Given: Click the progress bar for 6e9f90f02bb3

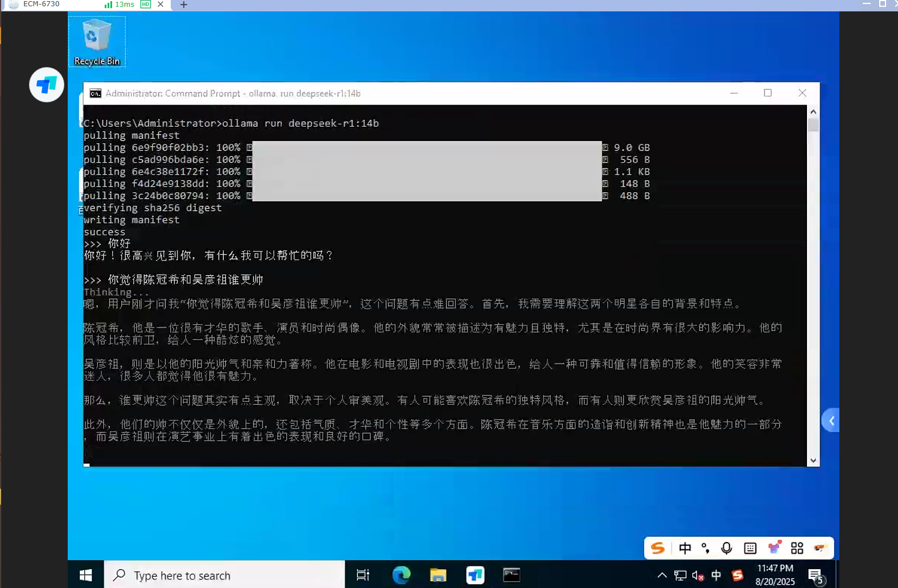Looking at the screenshot, I should (427, 147).
